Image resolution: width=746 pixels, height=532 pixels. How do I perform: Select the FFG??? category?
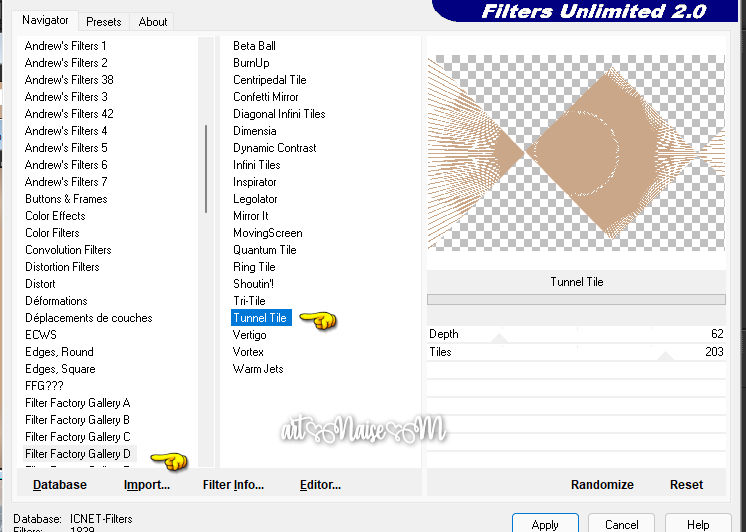click(x=44, y=386)
